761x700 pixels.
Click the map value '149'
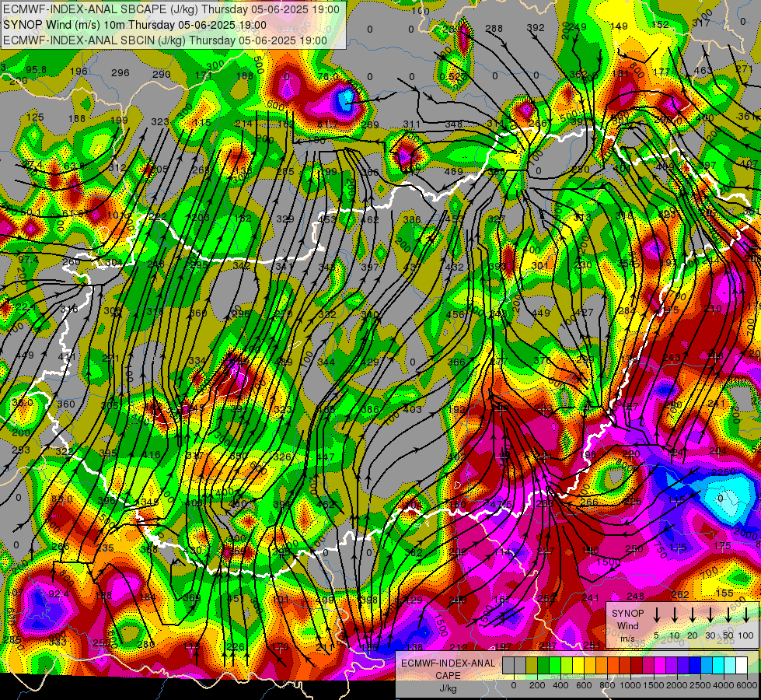click(x=619, y=26)
